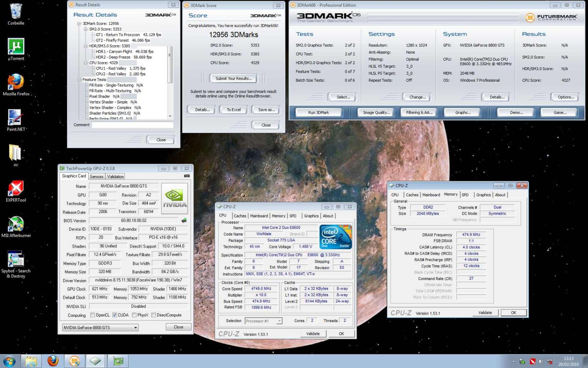This screenshot has width=588, height=368.
Task: Click the system tray clock
Action: [x=569, y=361]
